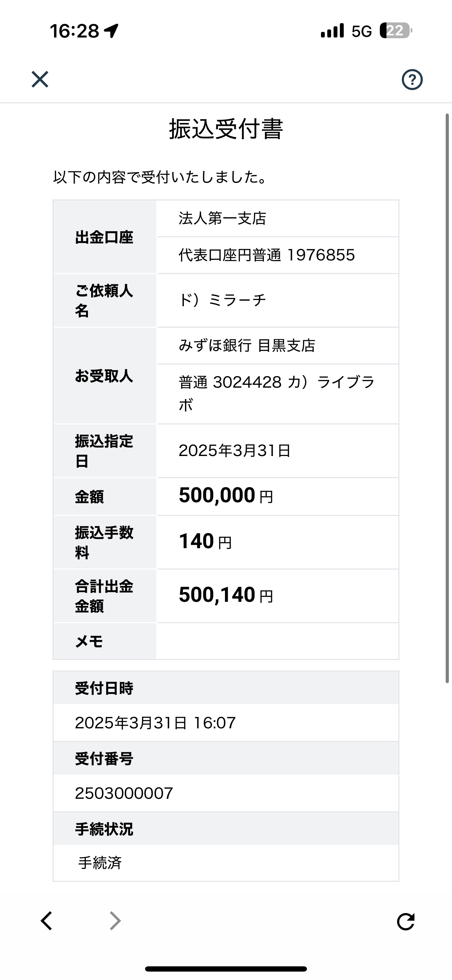Open the help question mark icon
This screenshot has height=980, width=452.
click(x=412, y=80)
